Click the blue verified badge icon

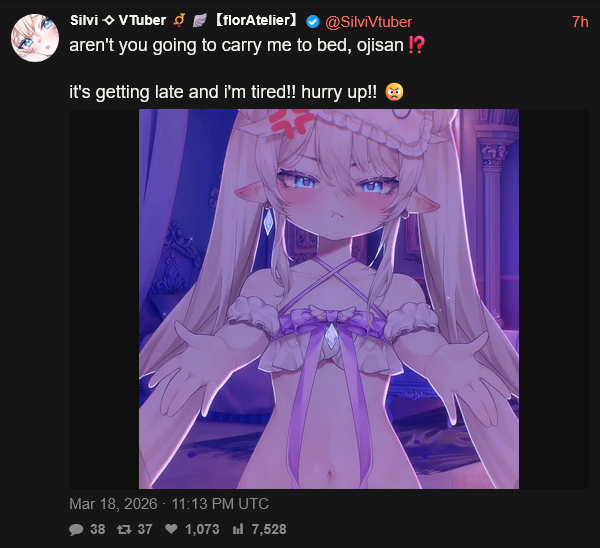(313, 22)
